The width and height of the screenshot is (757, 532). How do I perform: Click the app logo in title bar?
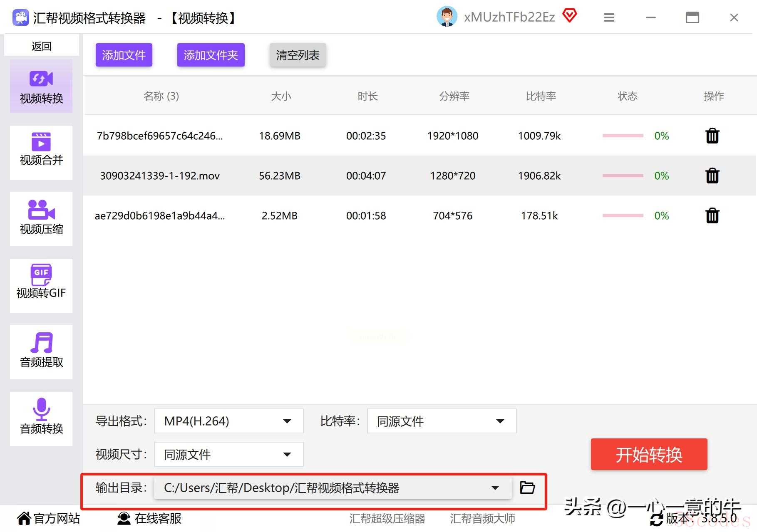tap(20, 18)
